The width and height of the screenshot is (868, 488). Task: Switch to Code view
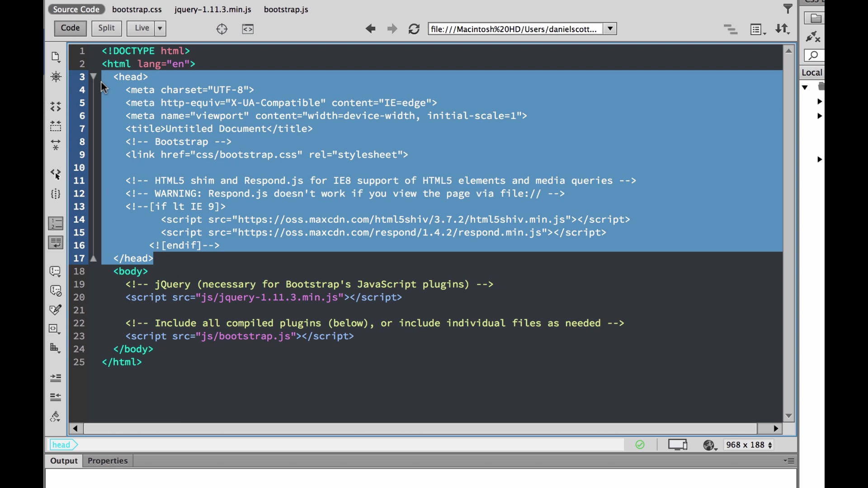pyautogui.click(x=70, y=28)
